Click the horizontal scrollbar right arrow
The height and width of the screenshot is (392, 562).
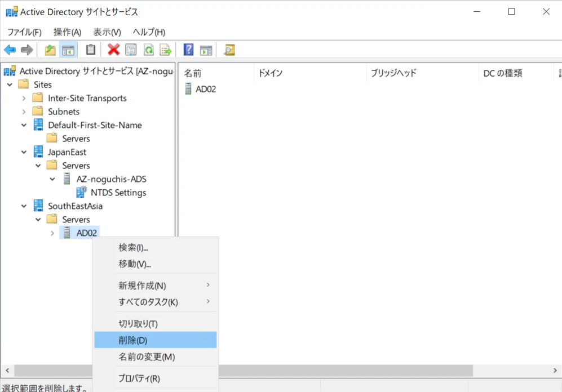(x=555, y=371)
